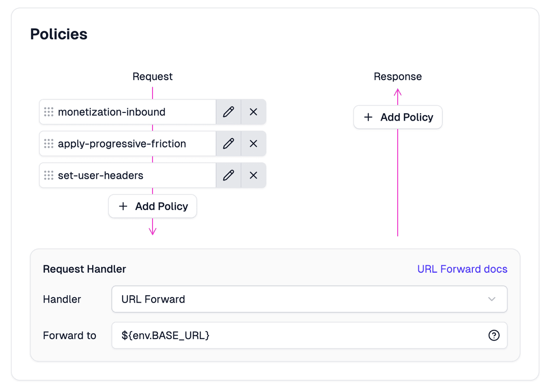Select URL Forward from the Handler field
The image size is (553, 392).
(309, 299)
